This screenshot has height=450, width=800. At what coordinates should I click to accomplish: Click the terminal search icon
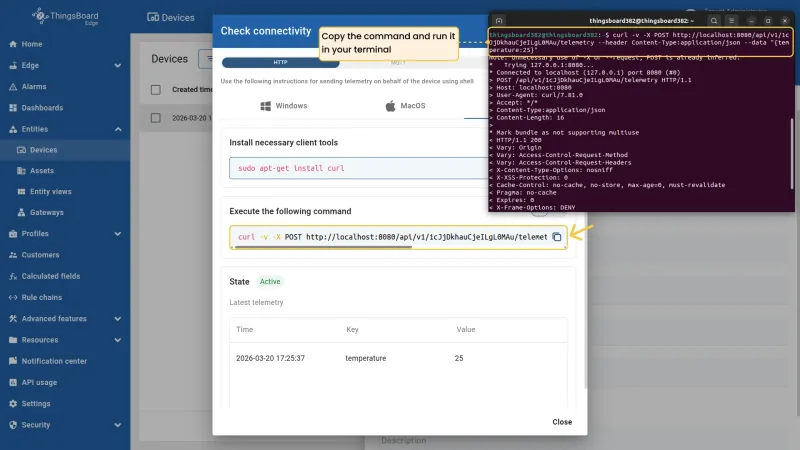point(714,21)
